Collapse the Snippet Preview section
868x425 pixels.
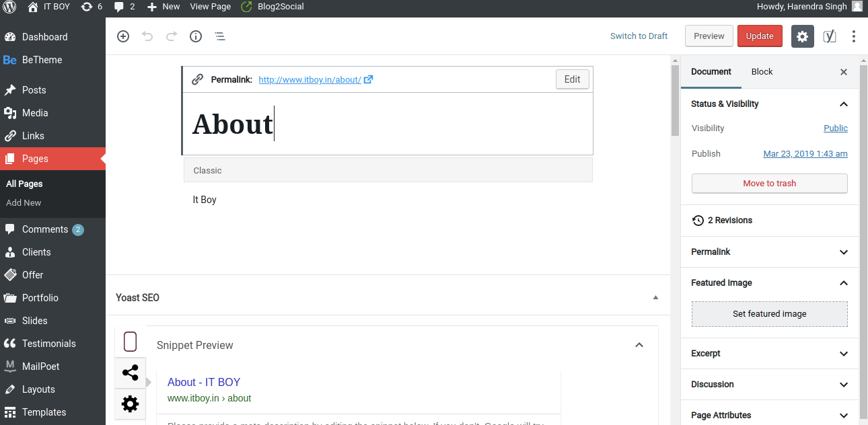coord(639,345)
